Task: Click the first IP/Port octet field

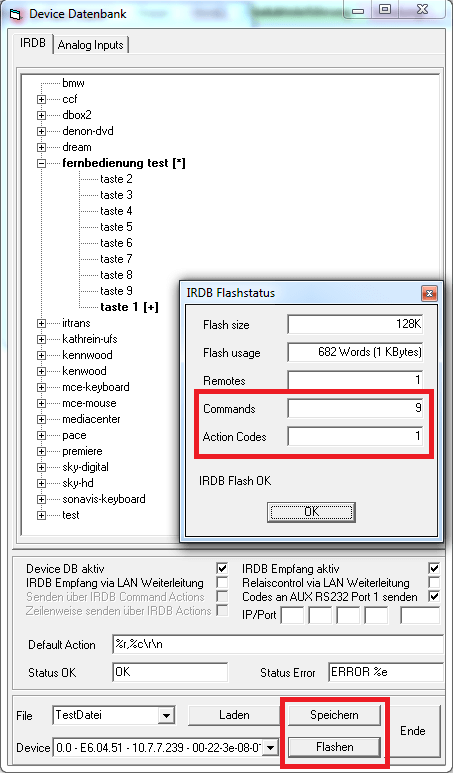Action: (x=292, y=615)
